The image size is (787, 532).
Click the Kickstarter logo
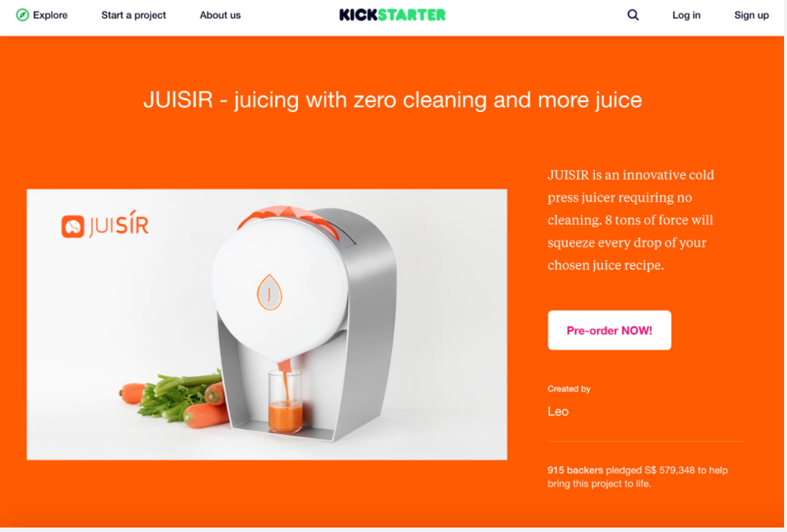392,15
